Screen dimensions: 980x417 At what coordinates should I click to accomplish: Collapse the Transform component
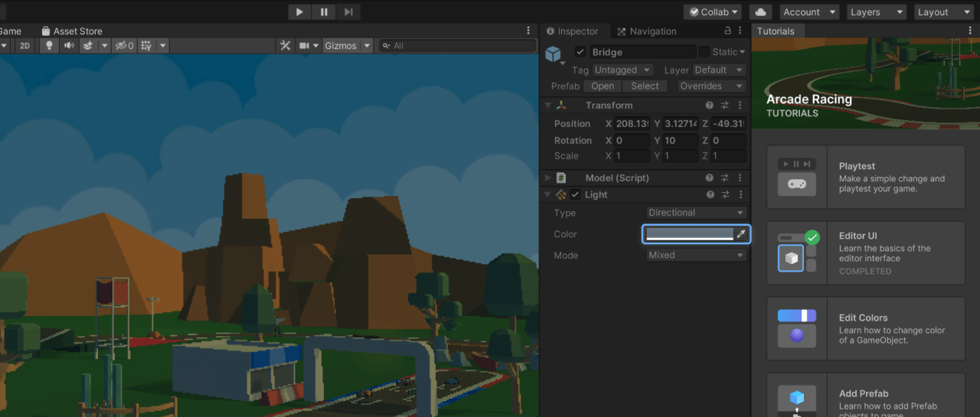click(x=548, y=106)
